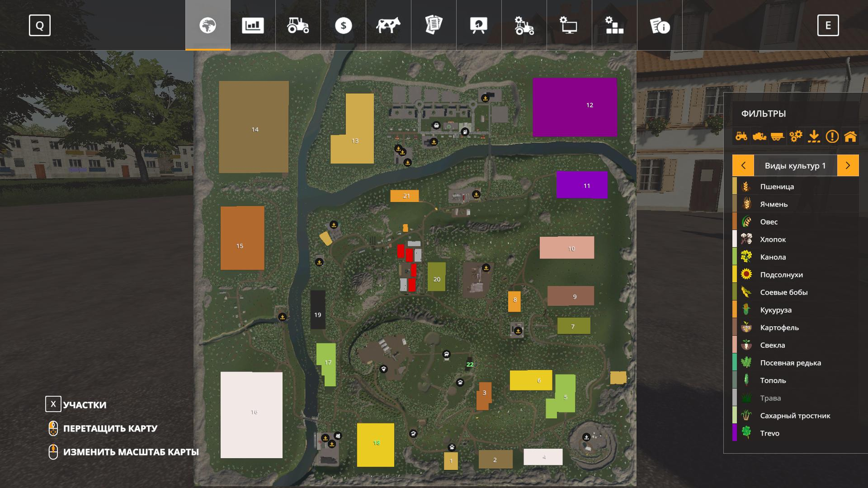Screen dimensions: 868x488
Task: Open the prices bar chart tab
Action: [x=253, y=25]
